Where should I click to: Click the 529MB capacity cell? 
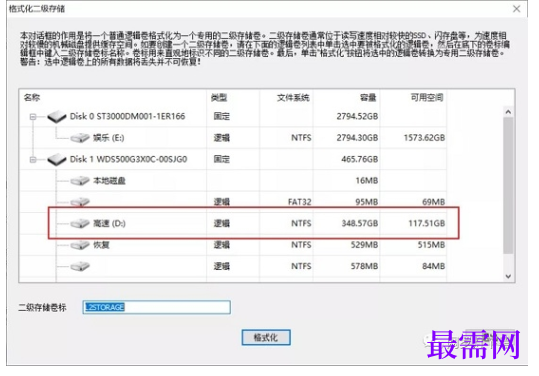[364, 245]
